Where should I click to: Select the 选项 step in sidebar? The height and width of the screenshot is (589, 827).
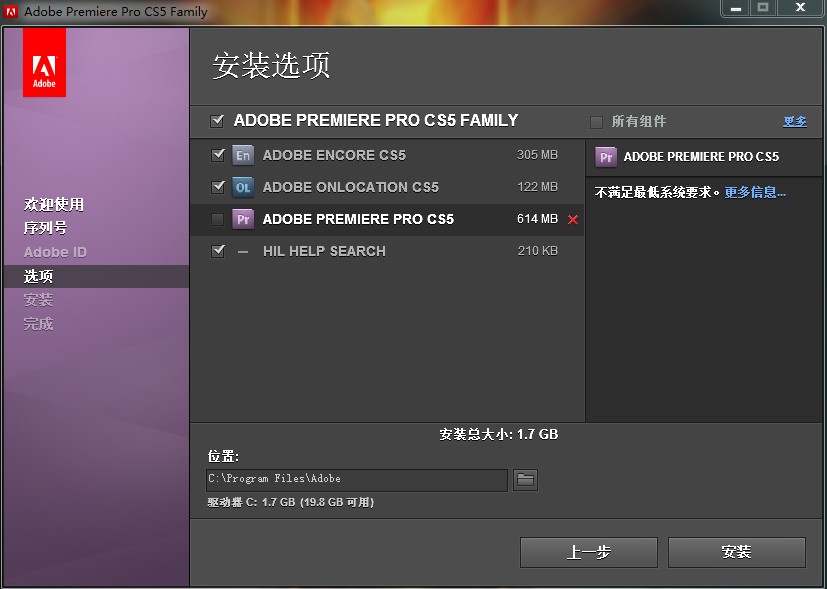point(39,276)
